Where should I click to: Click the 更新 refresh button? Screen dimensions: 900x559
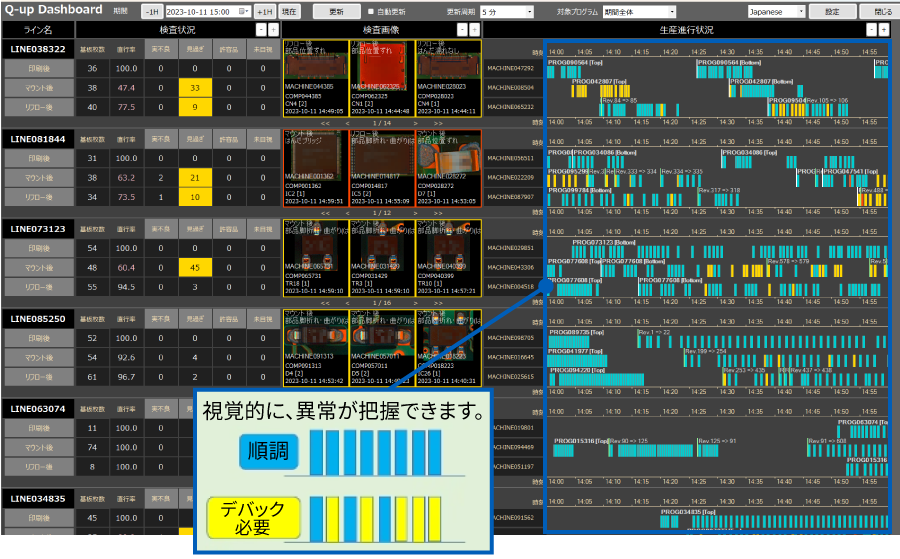point(337,11)
